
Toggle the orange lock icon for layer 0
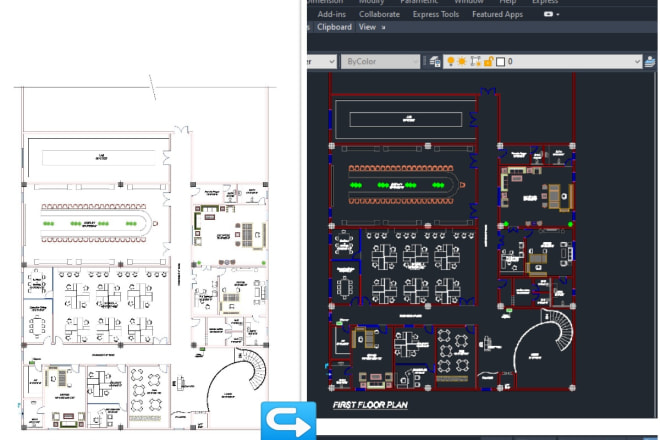pos(488,61)
